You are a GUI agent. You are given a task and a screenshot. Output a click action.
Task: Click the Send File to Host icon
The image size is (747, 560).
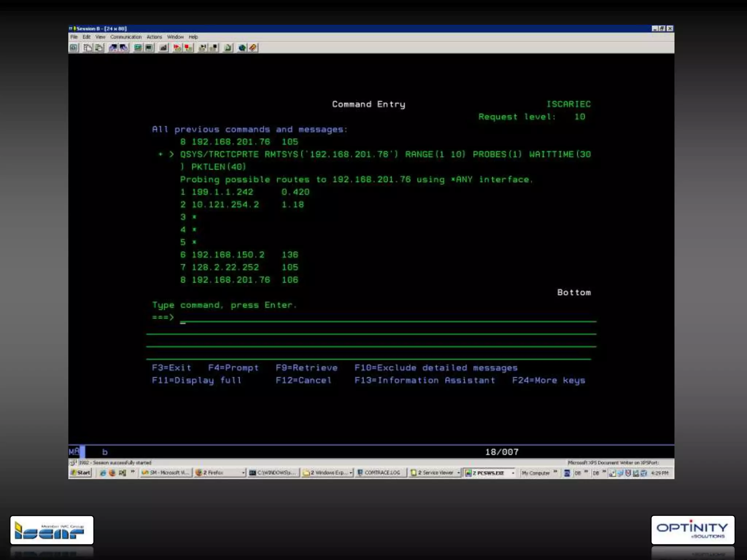coord(113,48)
